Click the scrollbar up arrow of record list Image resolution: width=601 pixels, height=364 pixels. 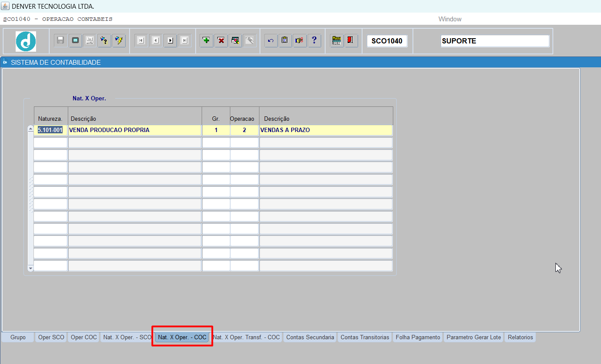30,129
